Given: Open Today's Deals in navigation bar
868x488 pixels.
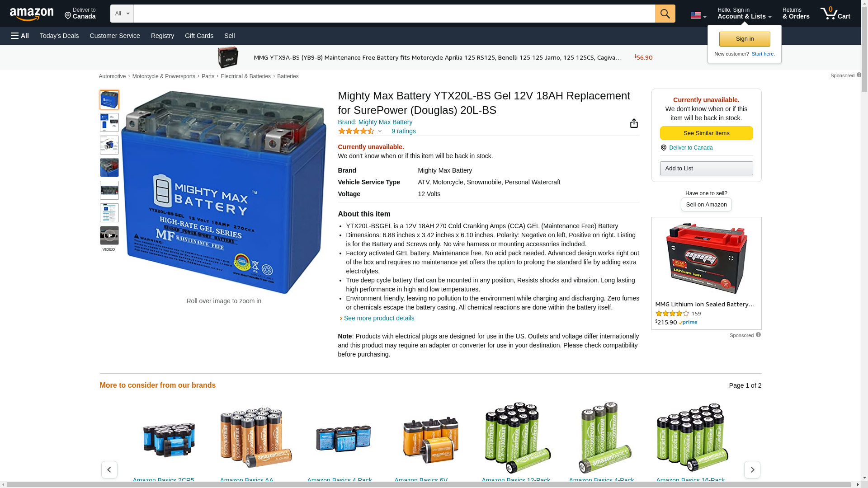Looking at the screenshot, I should (x=59, y=36).
